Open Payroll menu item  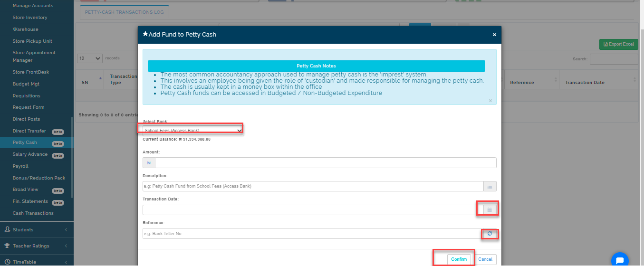(x=20, y=166)
